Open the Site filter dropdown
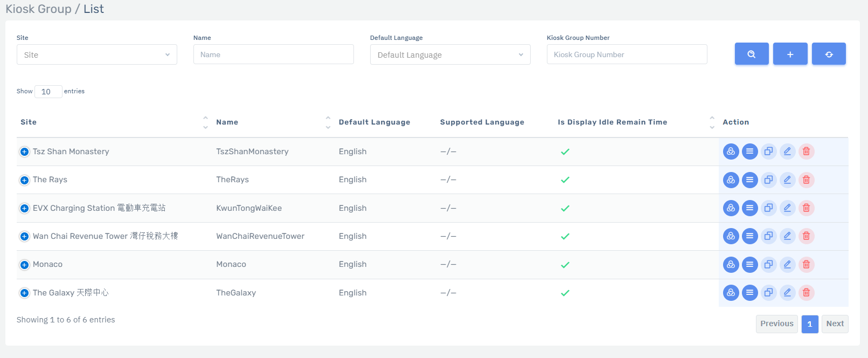 (97, 54)
